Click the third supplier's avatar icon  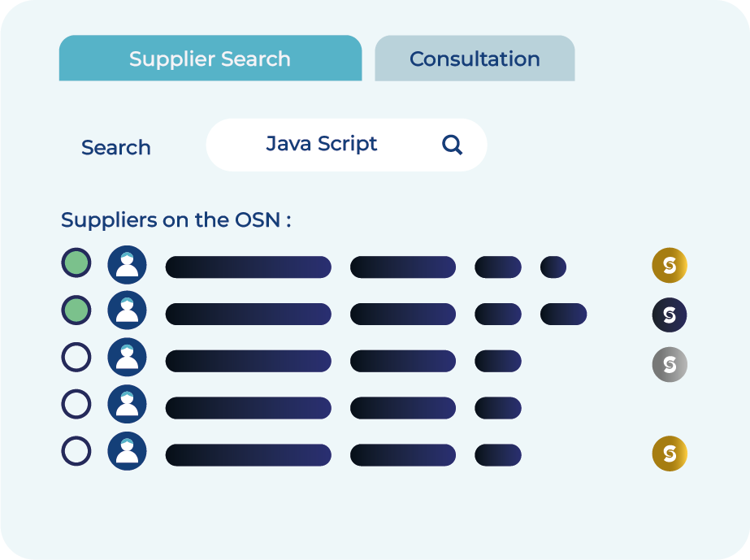pos(127,357)
